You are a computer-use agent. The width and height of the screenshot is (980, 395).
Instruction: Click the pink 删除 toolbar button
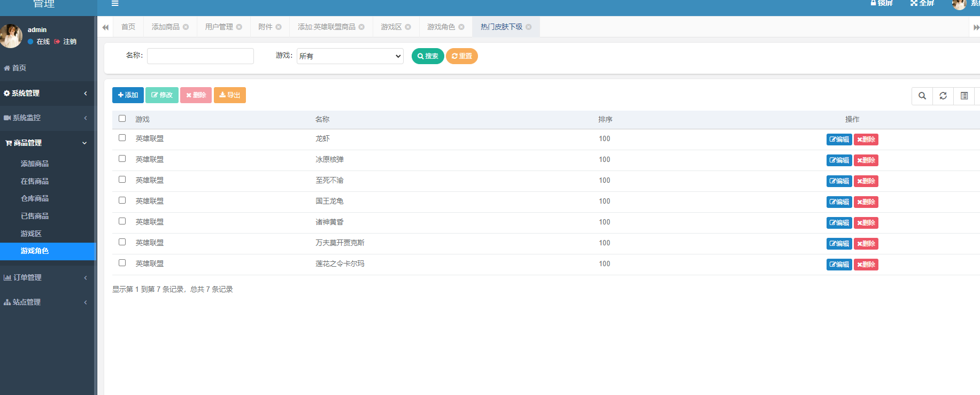coord(196,95)
